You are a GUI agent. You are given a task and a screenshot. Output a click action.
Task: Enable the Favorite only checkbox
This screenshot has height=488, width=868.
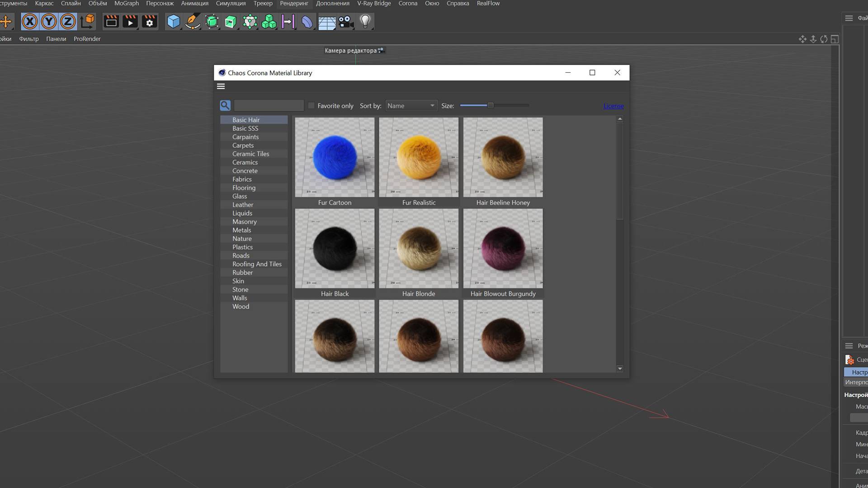click(311, 106)
